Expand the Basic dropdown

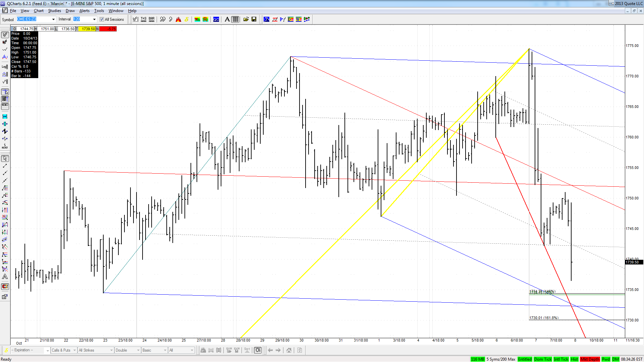point(165,351)
